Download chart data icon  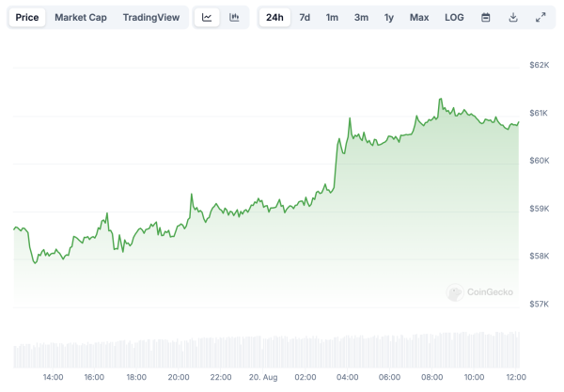513,17
